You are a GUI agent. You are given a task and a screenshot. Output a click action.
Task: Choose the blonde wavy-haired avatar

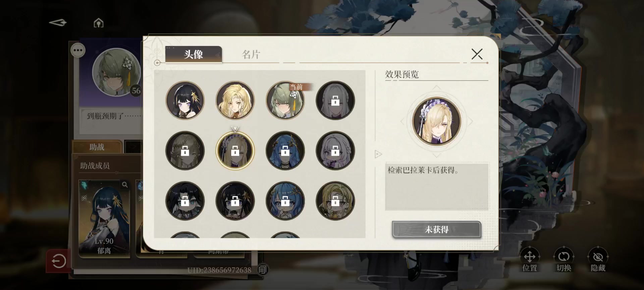tap(235, 100)
